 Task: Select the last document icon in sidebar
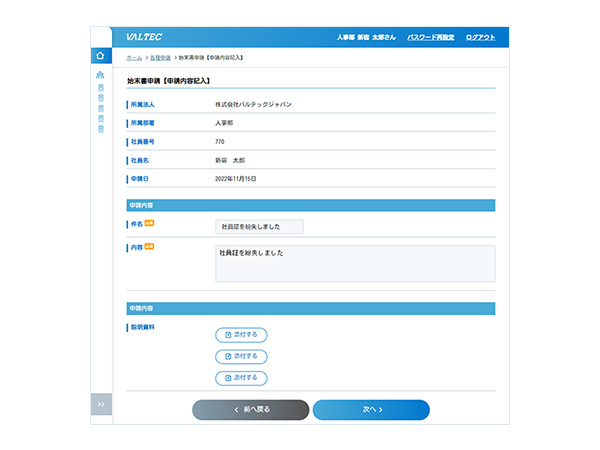(x=100, y=128)
